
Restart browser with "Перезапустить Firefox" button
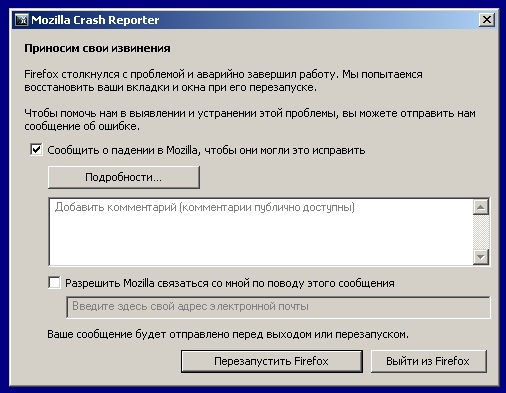[272, 361]
